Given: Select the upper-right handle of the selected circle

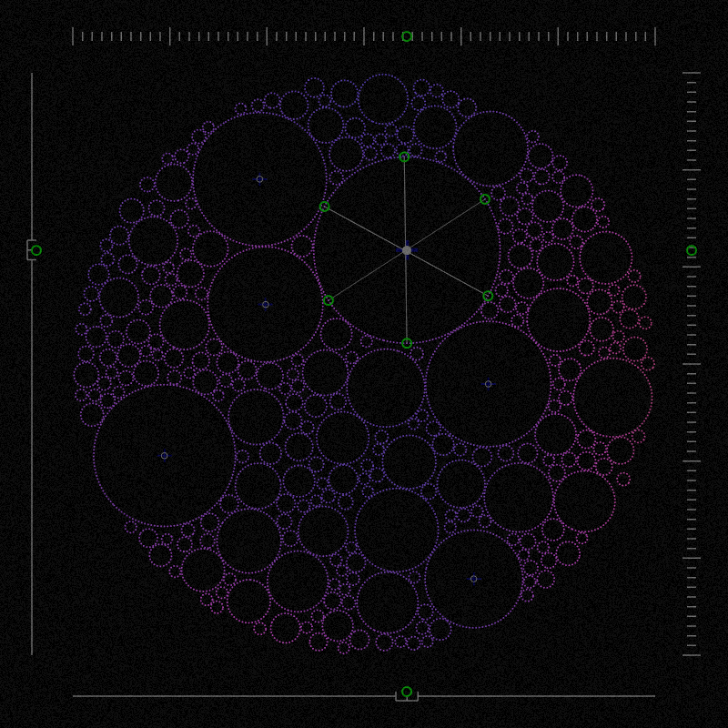Looking at the screenshot, I should [x=485, y=199].
